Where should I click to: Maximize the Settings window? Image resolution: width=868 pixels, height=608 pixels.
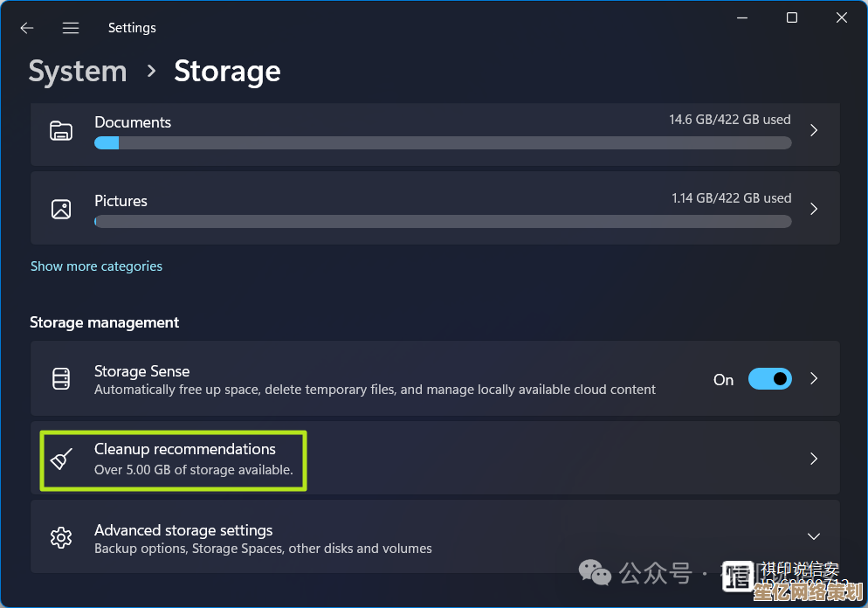(x=792, y=18)
